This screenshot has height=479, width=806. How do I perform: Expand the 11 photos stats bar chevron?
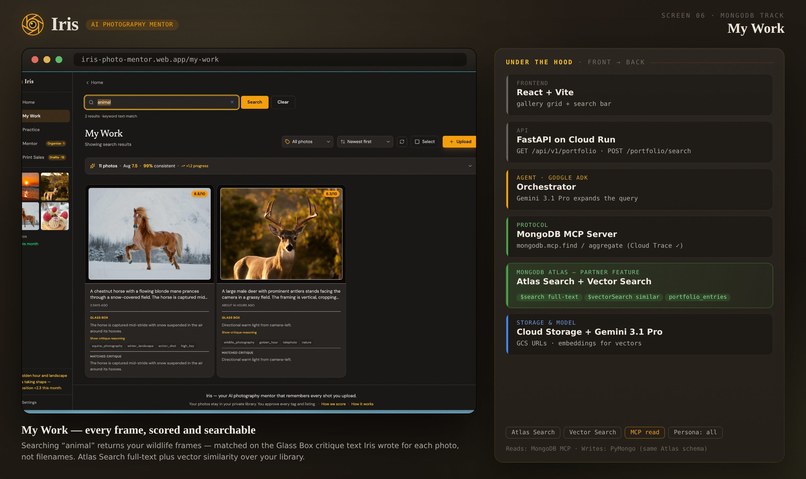click(469, 166)
